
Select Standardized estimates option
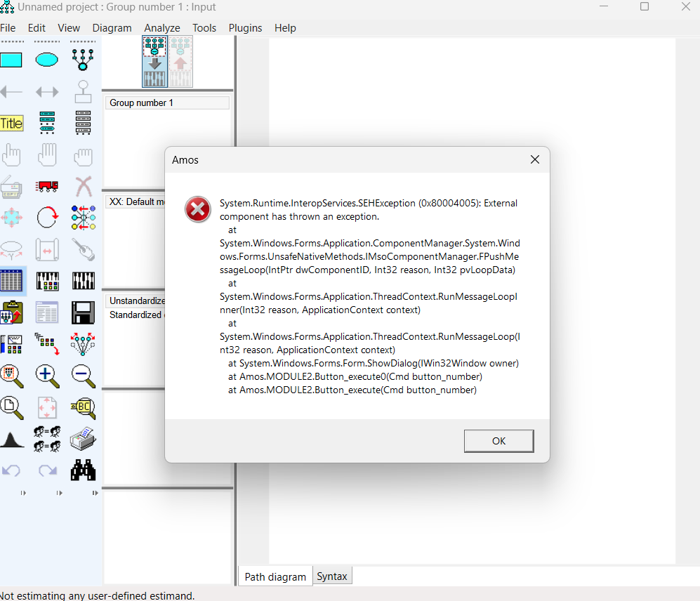[137, 315]
